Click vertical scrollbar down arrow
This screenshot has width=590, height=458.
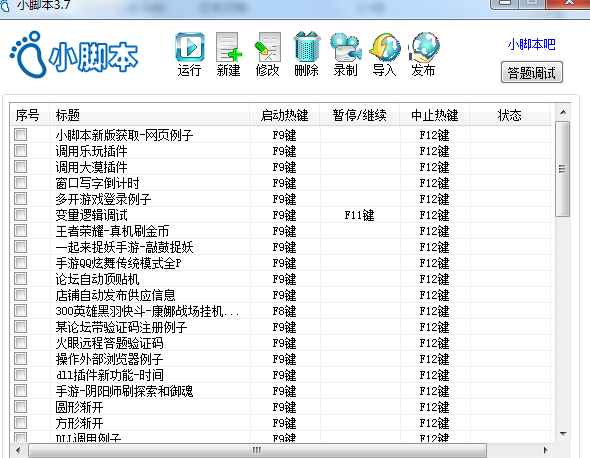pos(563,434)
